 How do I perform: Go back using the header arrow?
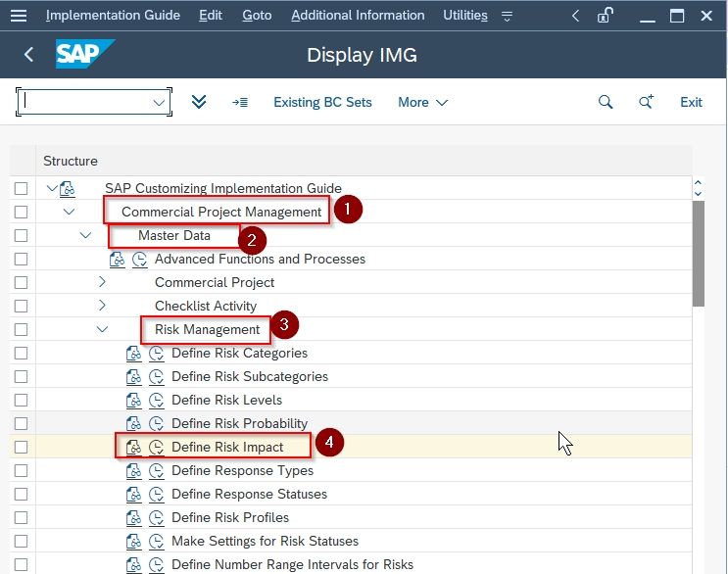point(28,55)
